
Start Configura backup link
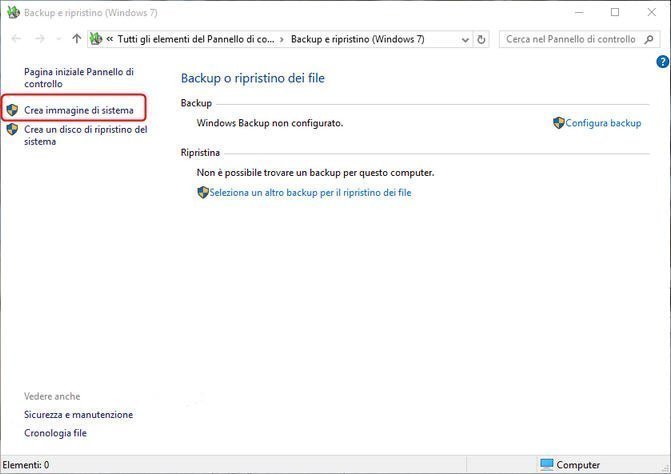pyautogui.click(x=603, y=123)
